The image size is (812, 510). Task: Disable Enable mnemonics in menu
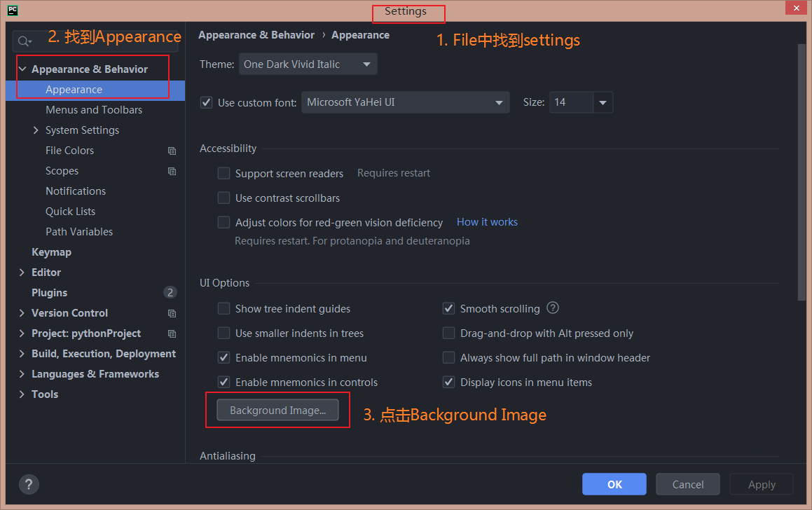click(x=223, y=357)
